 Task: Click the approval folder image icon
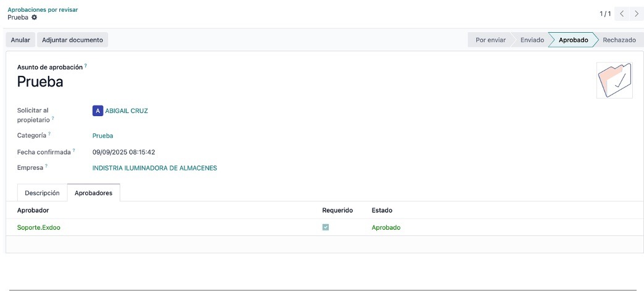[614, 80]
